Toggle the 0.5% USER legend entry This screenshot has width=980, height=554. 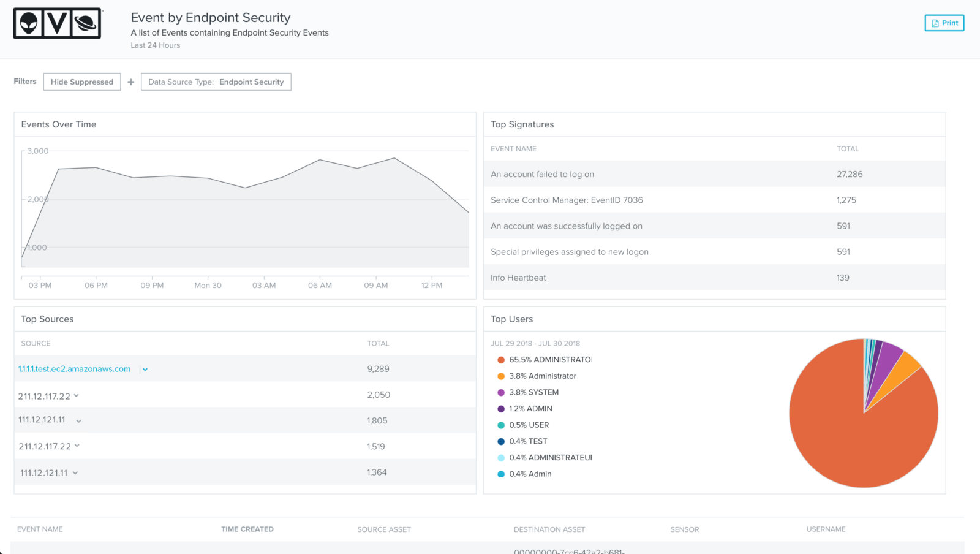pos(529,425)
